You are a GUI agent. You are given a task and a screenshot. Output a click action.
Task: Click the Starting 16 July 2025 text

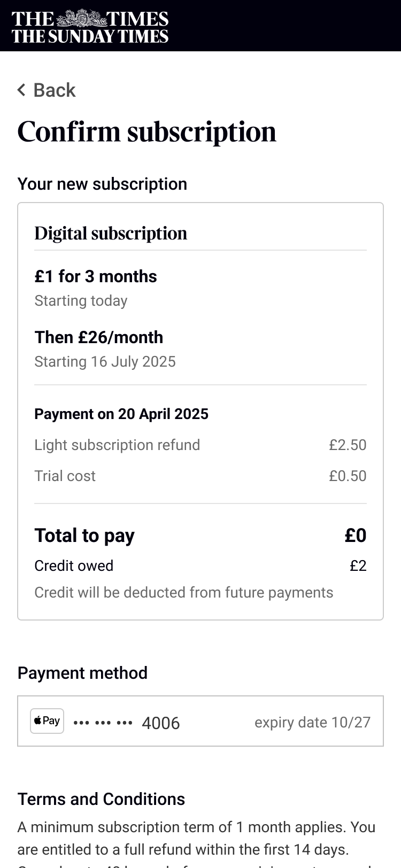point(105,362)
